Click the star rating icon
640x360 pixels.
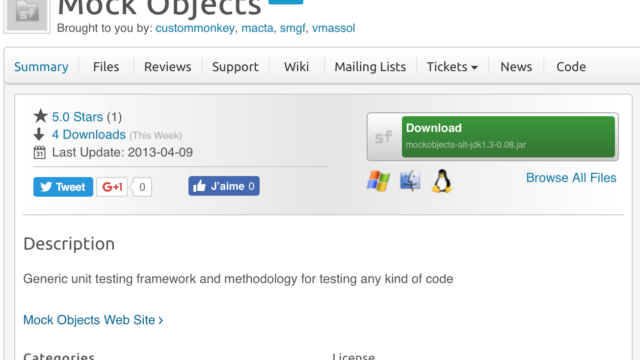[x=40, y=116]
